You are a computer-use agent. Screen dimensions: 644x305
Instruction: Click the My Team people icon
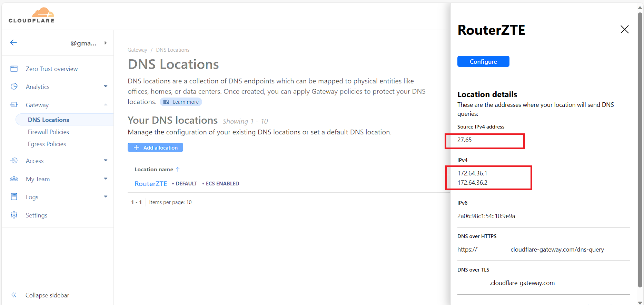[14, 179]
